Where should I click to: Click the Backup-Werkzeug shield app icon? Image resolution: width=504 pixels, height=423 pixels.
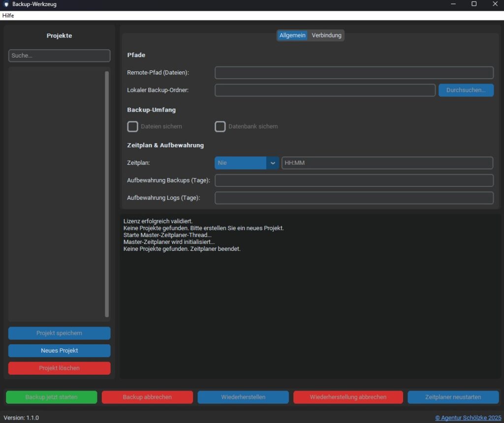[x=6, y=4]
